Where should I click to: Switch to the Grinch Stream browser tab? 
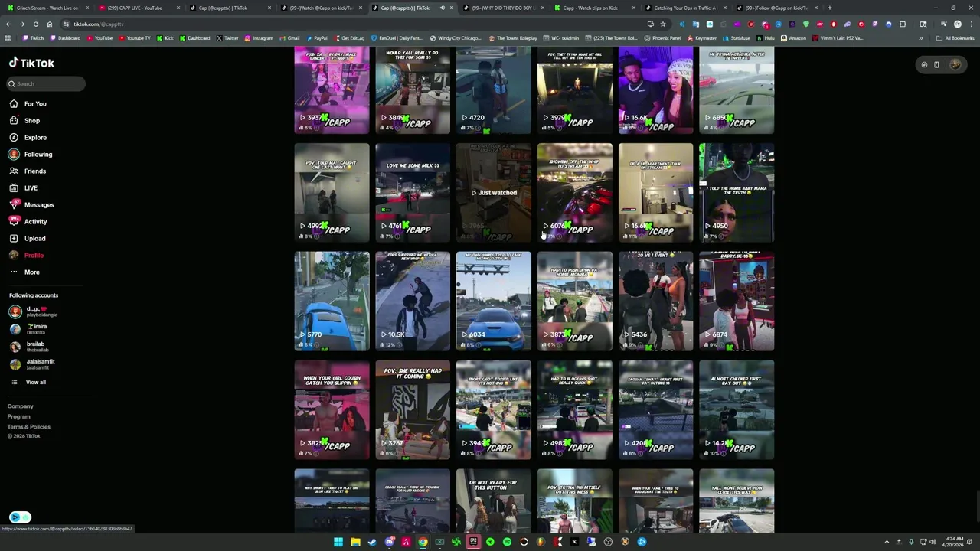point(47,8)
